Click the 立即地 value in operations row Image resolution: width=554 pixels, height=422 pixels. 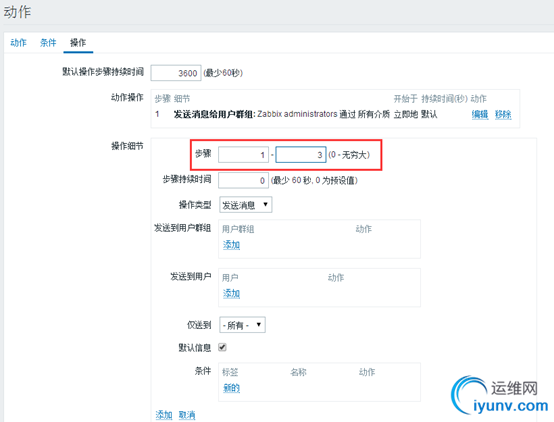point(406,114)
